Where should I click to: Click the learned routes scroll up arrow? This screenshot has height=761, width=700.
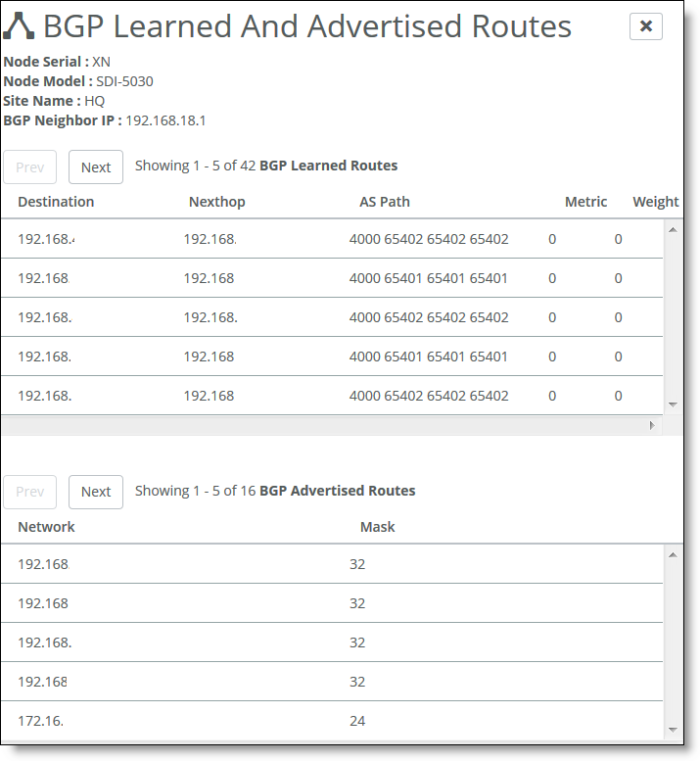[673, 229]
